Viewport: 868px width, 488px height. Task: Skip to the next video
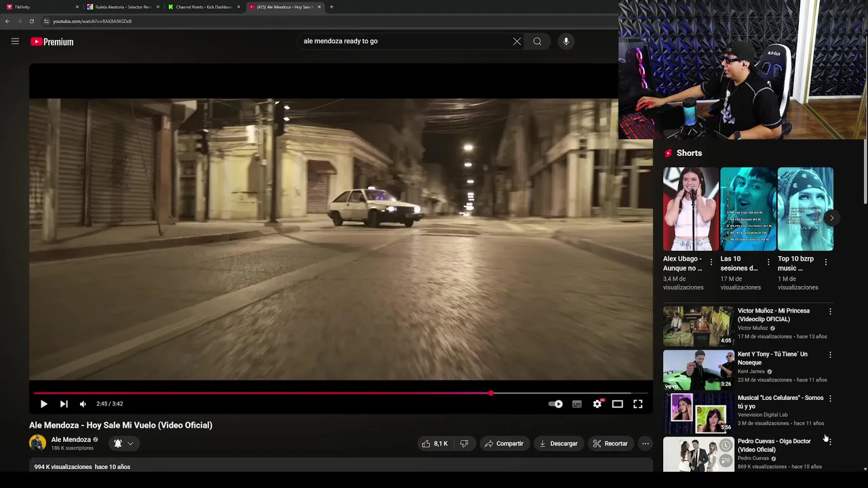(x=64, y=404)
